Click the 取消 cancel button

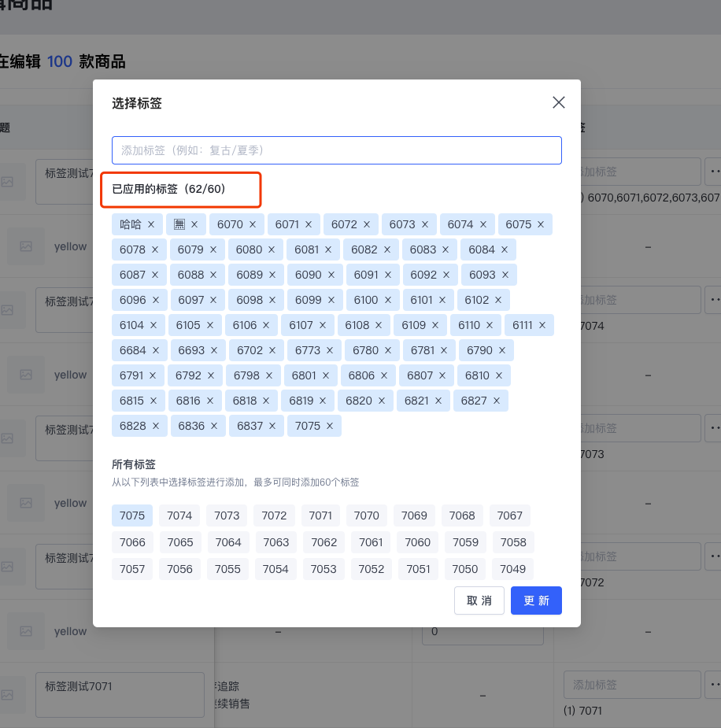479,601
